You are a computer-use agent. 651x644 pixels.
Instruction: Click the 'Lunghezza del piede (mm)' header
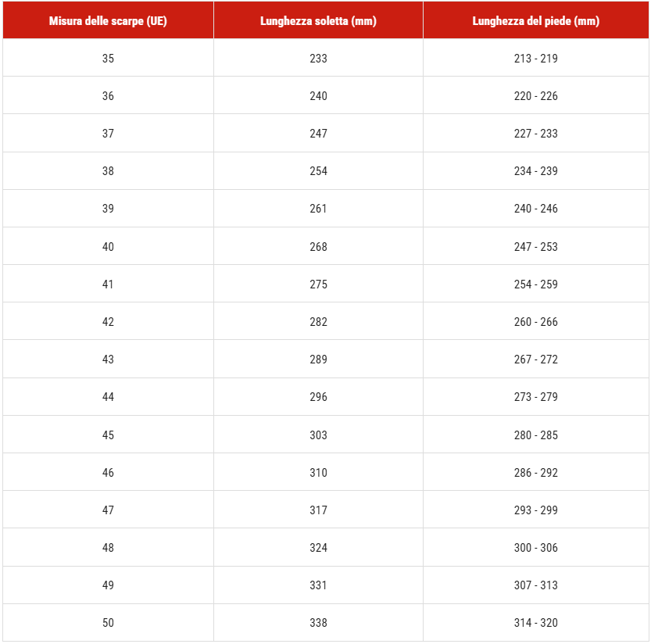[x=536, y=20]
